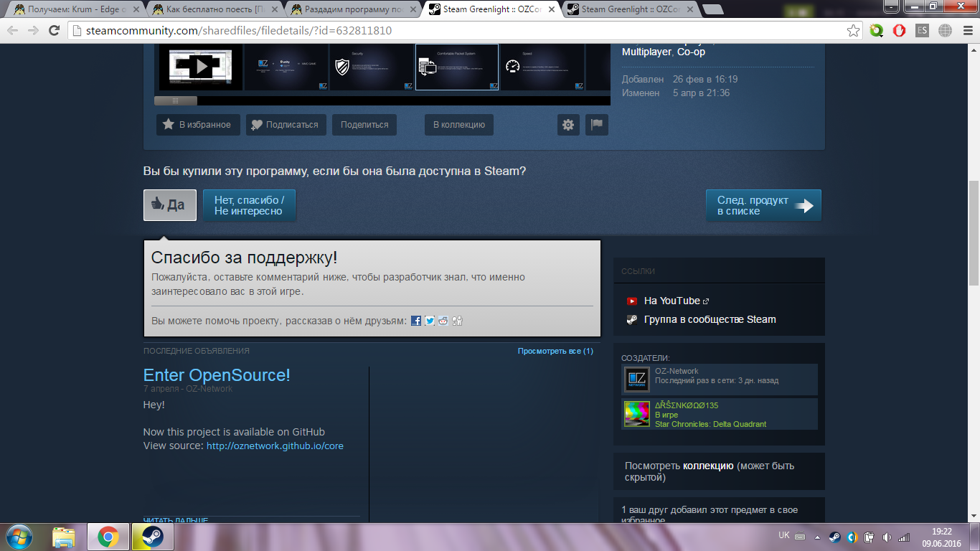Image resolution: width=980 pixels, height=551 pixels.
Task: Go forward in browser history
Action: (x=33, y=31)
